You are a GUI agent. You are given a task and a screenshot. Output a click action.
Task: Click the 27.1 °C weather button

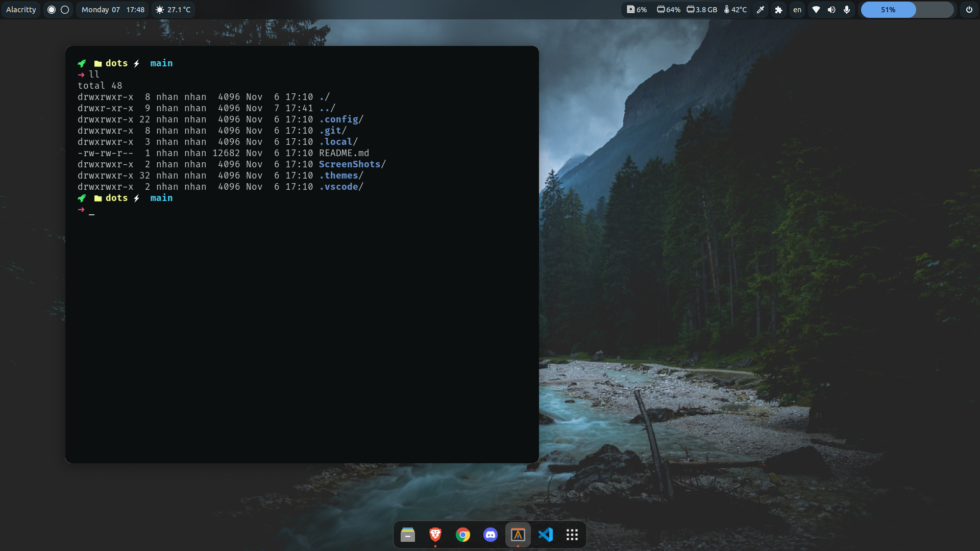[x=173, y=10]
